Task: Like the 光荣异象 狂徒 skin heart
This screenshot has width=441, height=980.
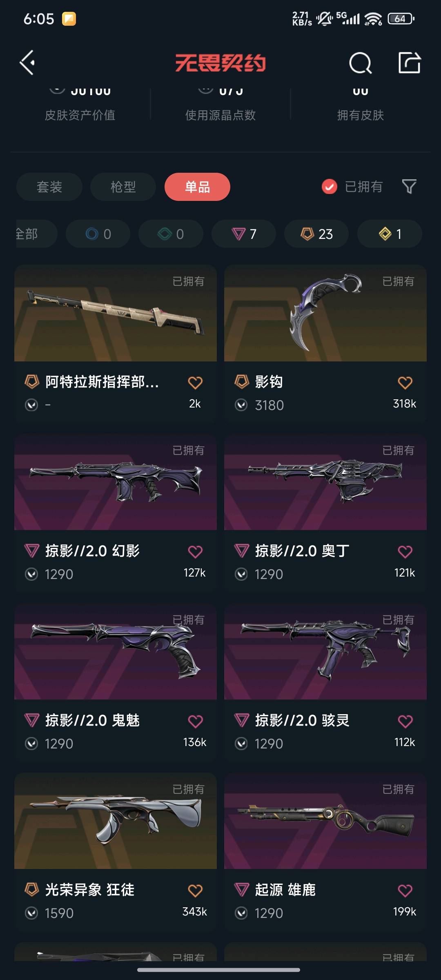Action: (195, 890)
